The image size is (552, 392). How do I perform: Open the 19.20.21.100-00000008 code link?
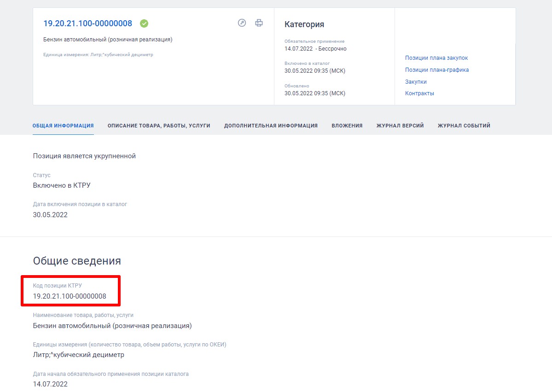click(x=87, y=23)
